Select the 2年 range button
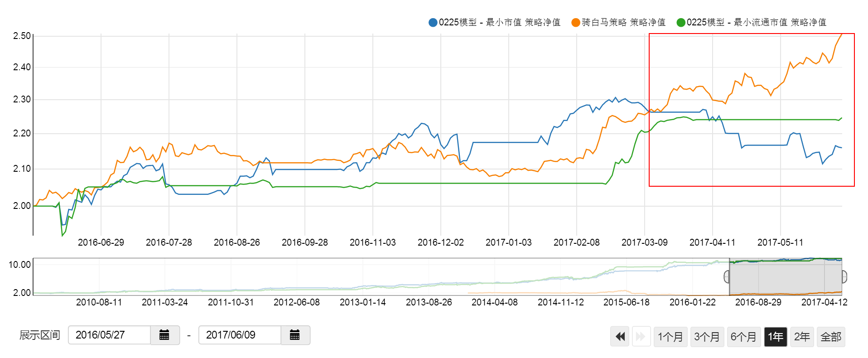 (x=802, y=337)
